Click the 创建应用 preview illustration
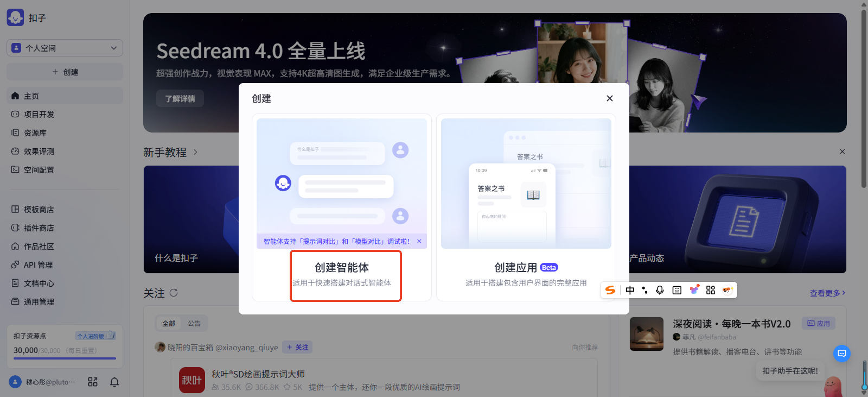Viewport: 868px width, 397px height. (x=526, y=184)
